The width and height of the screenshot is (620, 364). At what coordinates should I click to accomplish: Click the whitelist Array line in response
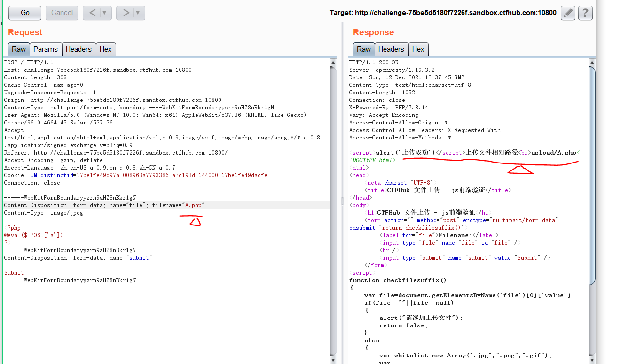click(465, 356)
